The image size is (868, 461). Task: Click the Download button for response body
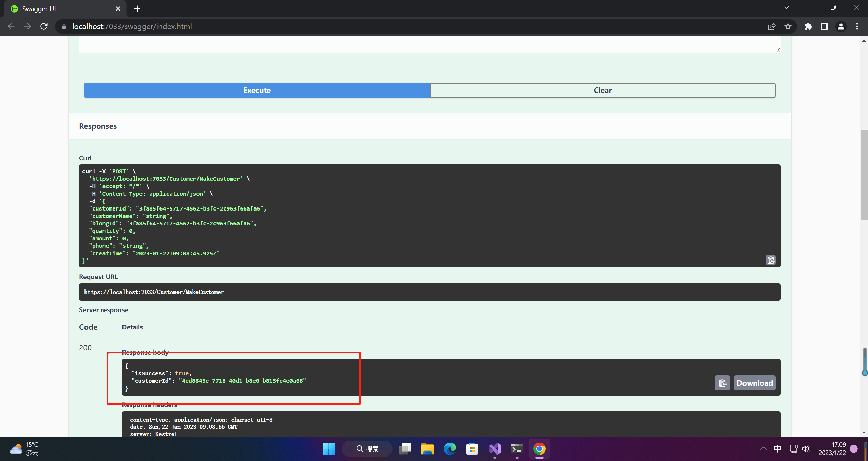(754, 383)
